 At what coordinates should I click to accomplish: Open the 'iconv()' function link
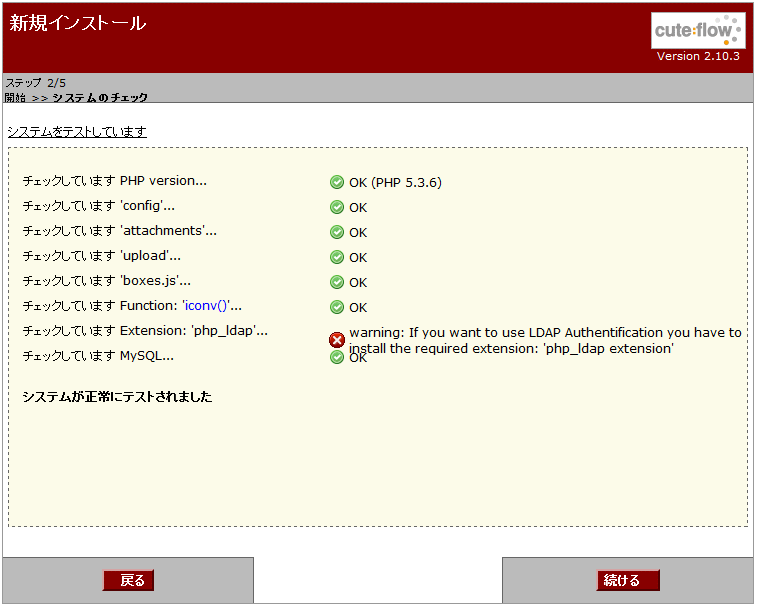(212, 306)
